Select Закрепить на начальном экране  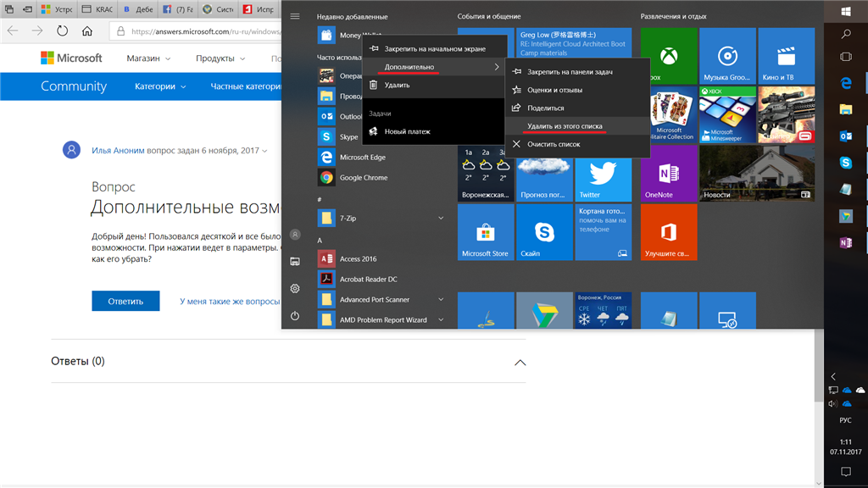point(435,48)
